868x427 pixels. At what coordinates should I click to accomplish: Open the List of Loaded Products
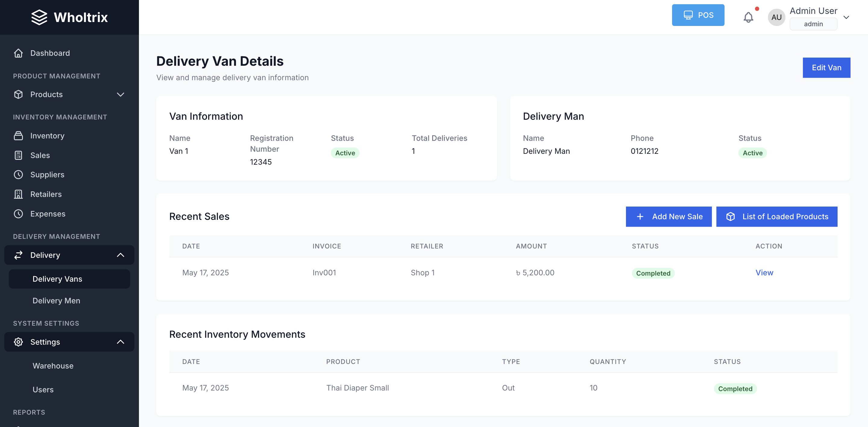click(776, 217)
